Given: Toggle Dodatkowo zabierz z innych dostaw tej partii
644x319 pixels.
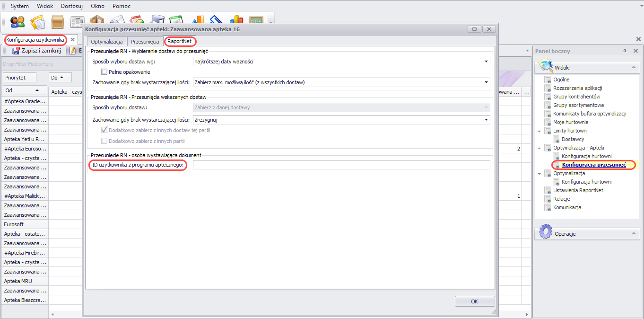Looking at the screenshot, I should tap(104, 130).
